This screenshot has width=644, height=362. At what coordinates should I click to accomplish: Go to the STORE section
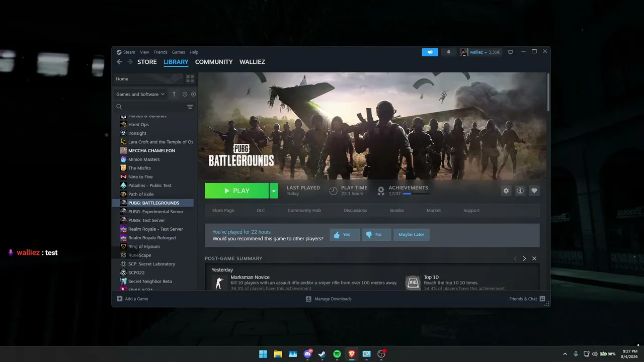pyautogui.click(x=147, y=62)
